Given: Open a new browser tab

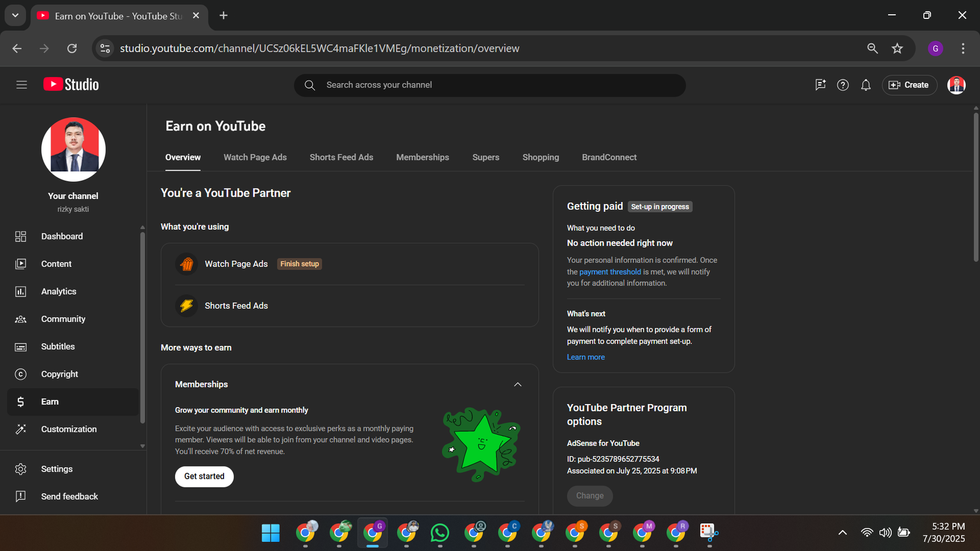Looking at the screenshot, I should (224, 15).
